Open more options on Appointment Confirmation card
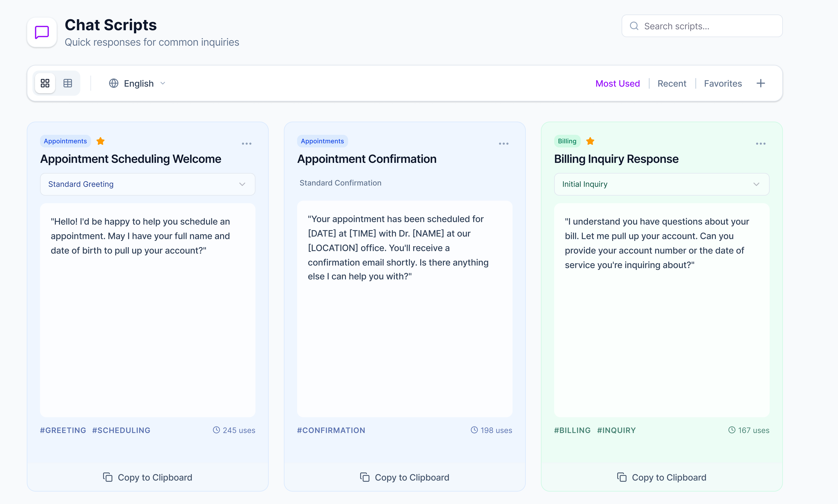 pos(503,144)
